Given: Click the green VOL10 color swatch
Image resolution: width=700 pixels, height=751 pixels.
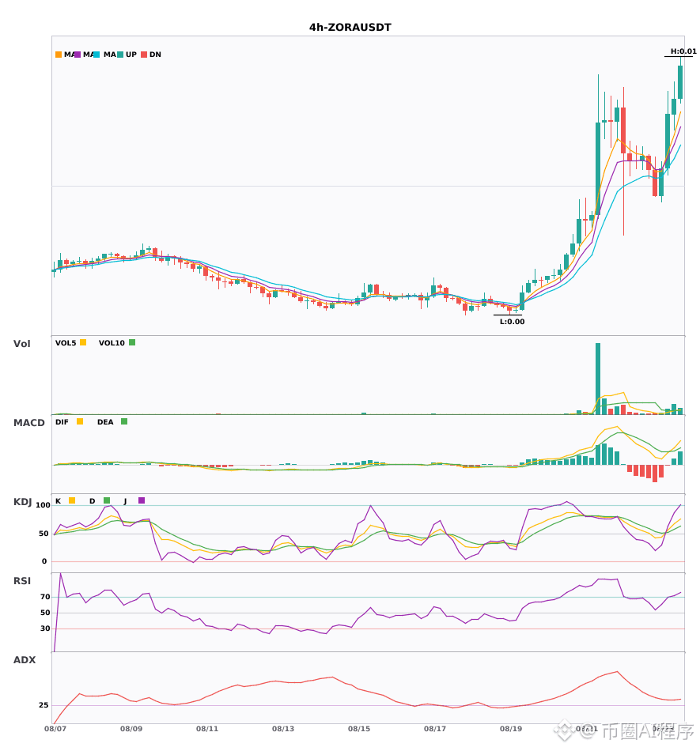Looking at the screenshot, I should pos(132,342).
